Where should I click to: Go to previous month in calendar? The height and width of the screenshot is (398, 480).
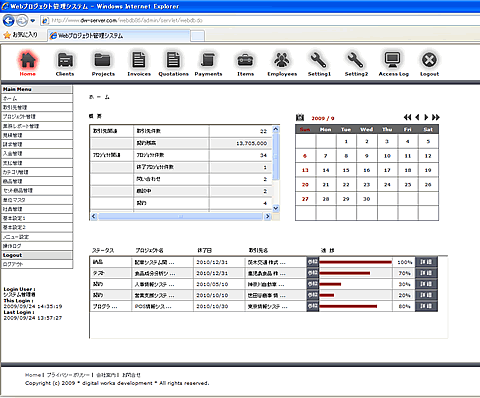pyautogui.click(x=417, y=117)
